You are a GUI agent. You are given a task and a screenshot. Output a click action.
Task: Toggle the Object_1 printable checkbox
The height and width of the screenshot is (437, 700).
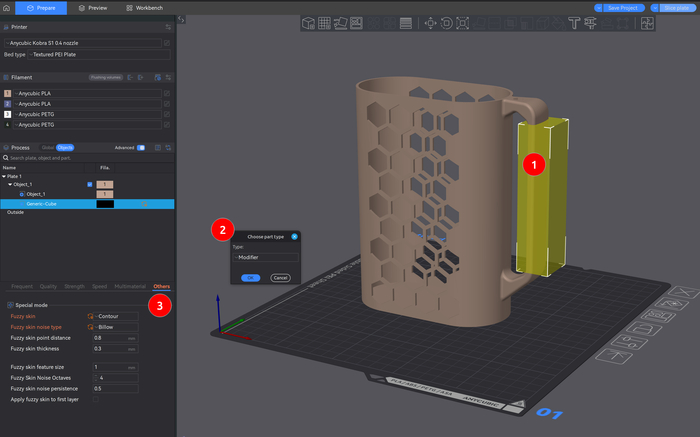[90, 185]
